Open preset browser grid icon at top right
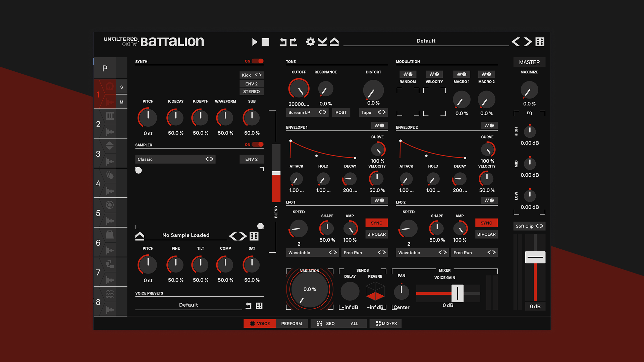The image size is (644, 362). click(540, 42)
